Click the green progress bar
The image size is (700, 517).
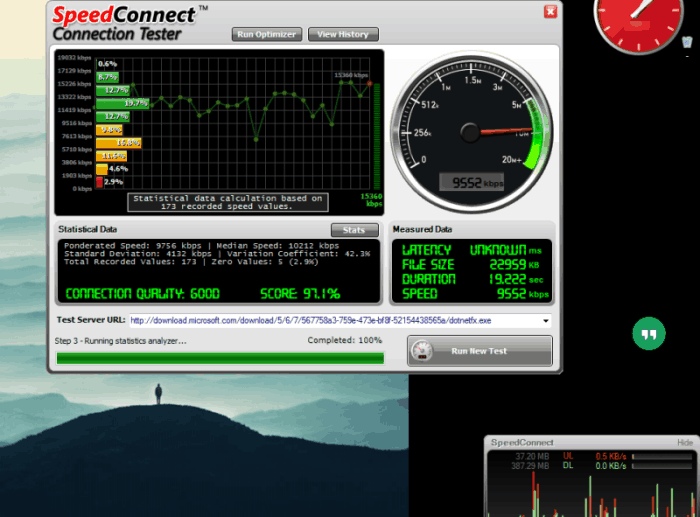pyautogui.click(x=220, y=358)
